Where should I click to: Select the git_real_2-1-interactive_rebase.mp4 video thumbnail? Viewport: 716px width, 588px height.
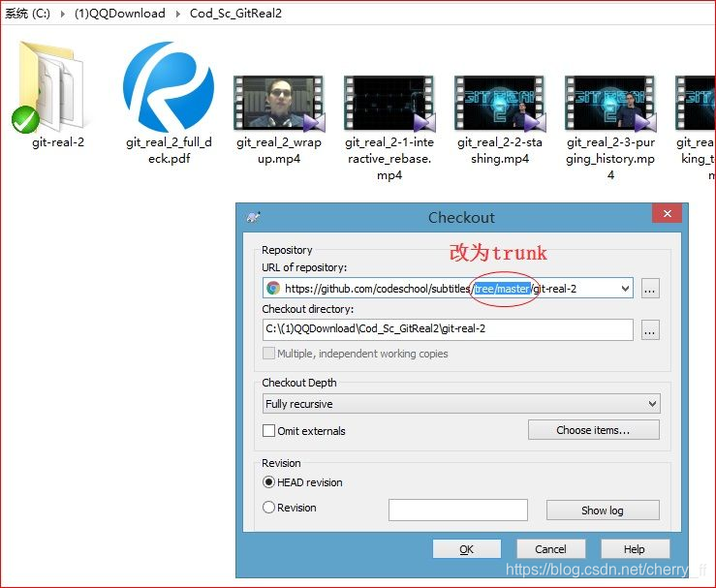(389, 103)
